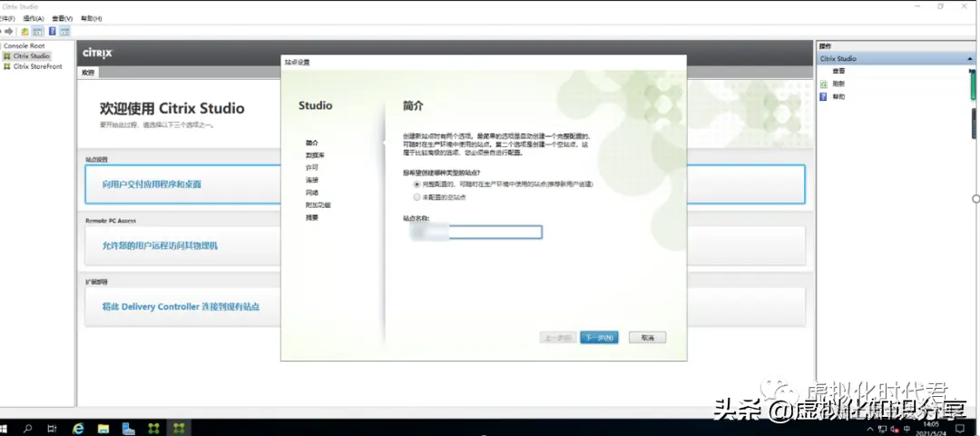
Task: Click 帮助 in the Actions pane
Action: point(838,97)
